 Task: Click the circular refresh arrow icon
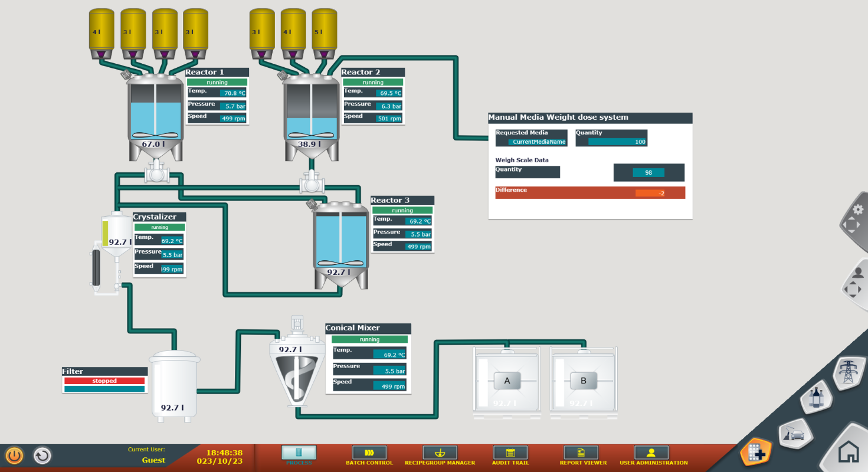[x=42, y=455]
